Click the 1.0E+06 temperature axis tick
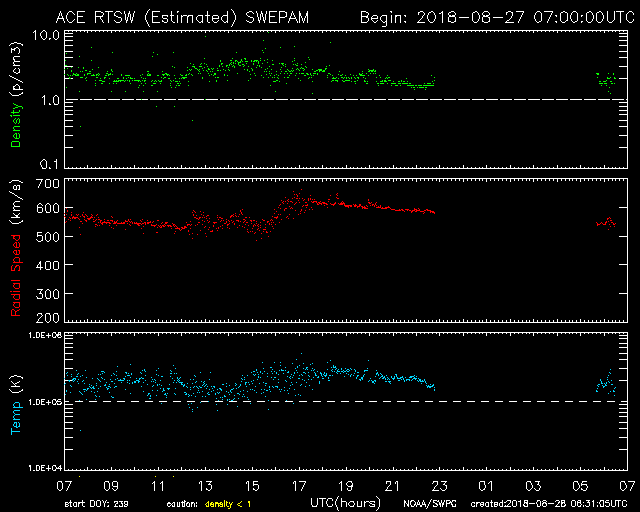The width and height of the screenshot is (640, 512). pos(41,337)
